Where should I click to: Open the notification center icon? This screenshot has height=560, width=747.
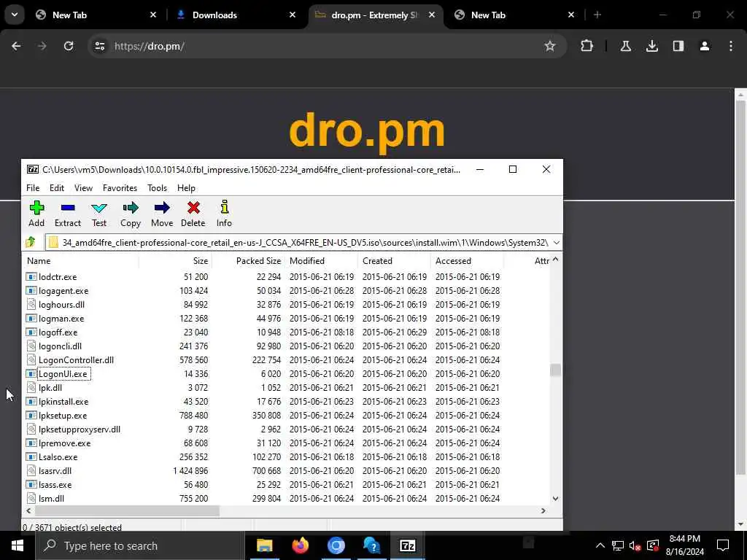[723, 545]
